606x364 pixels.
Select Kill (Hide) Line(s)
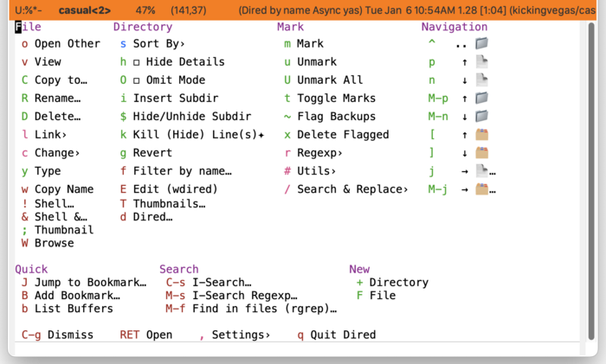[x=198, y=134]
